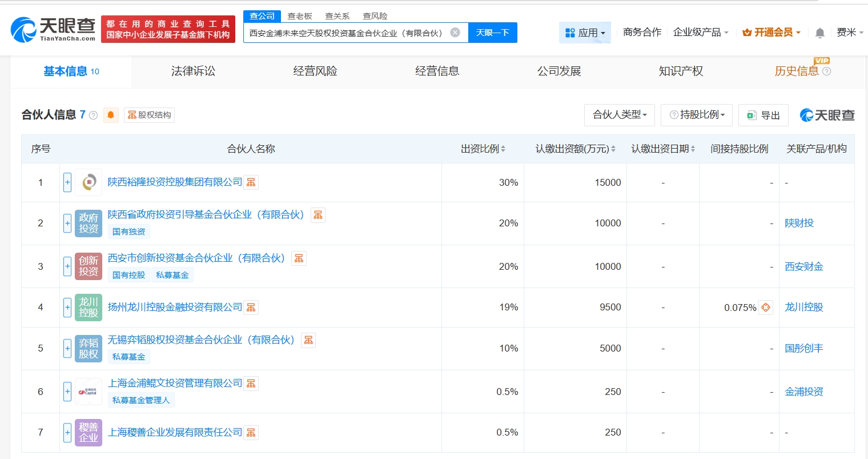Click the TianYanCha logo
Viewport: 868px width, 459px height.
tap(53, 29)
